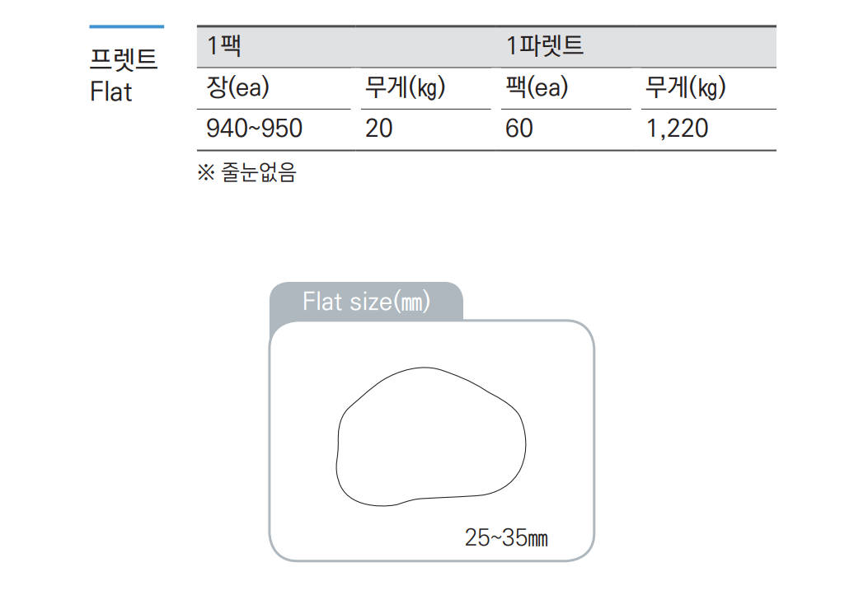This screenshot has width=868, height=600.
Task: Select the 1팩 header cell
Action: pos(224,46)
